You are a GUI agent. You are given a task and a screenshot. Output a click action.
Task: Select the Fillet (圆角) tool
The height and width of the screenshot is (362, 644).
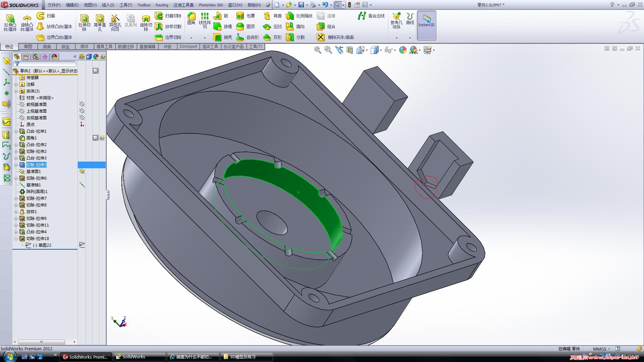click(x=191, y=17)
